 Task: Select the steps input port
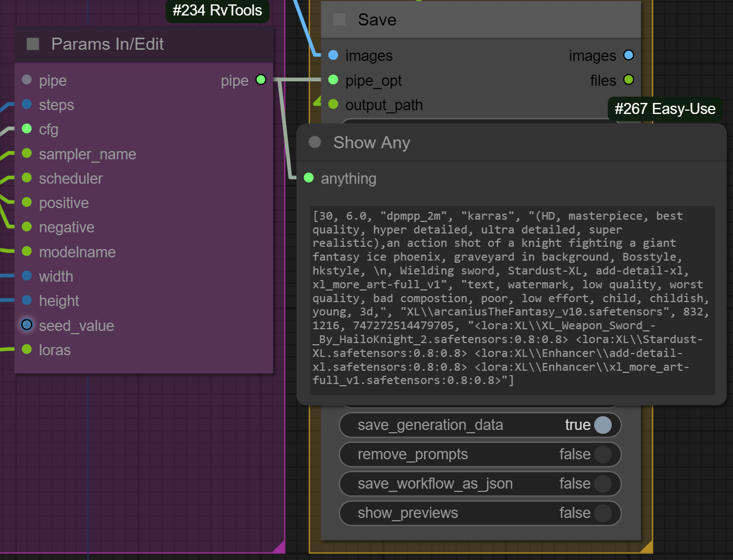[x=27, y=104]
